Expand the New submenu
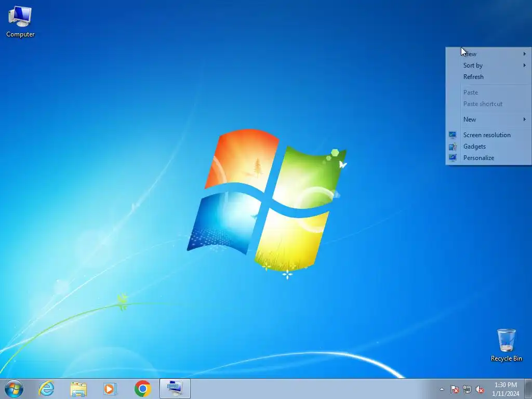Viewport: 532px width, 399px height. pyautogui.click(x=488, y=119)
